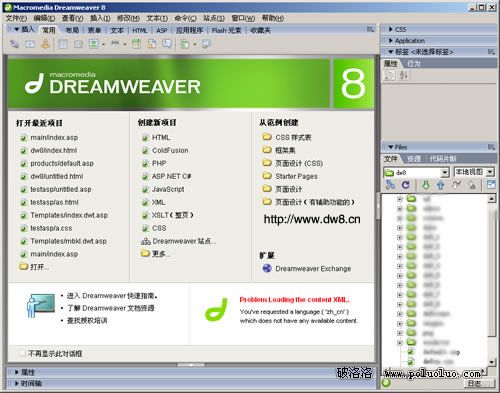Click the green Get files arrow
The width and height of the screenshot is (500, 393).
point(426,185)
